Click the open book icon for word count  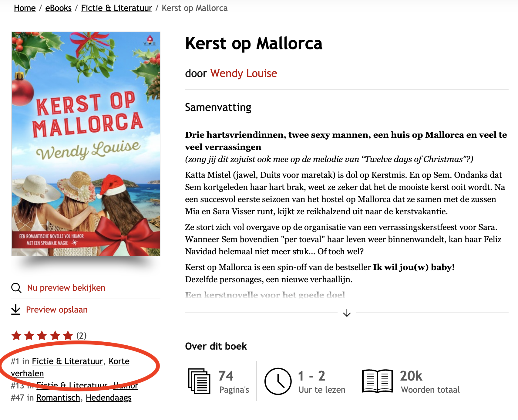tap(378, 381)
